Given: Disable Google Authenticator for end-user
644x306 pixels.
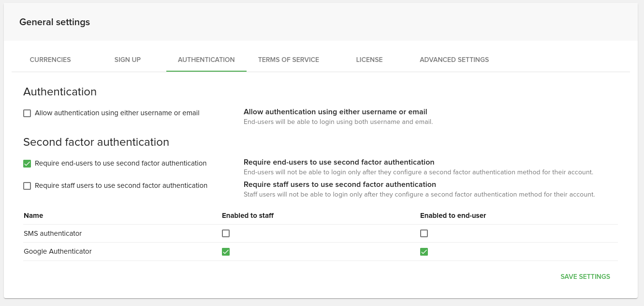Looking at the screenshot, I should click(424, 252).
